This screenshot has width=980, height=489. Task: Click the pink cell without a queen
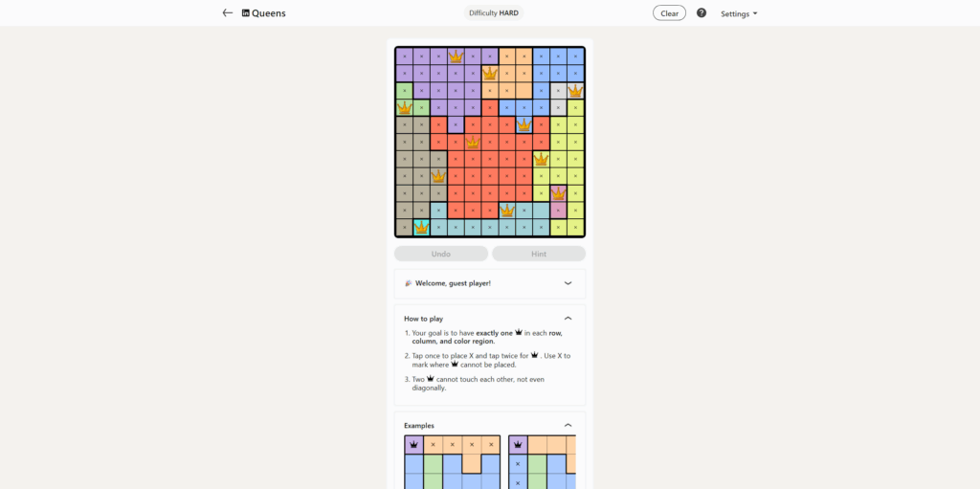[x=559, y=211]
